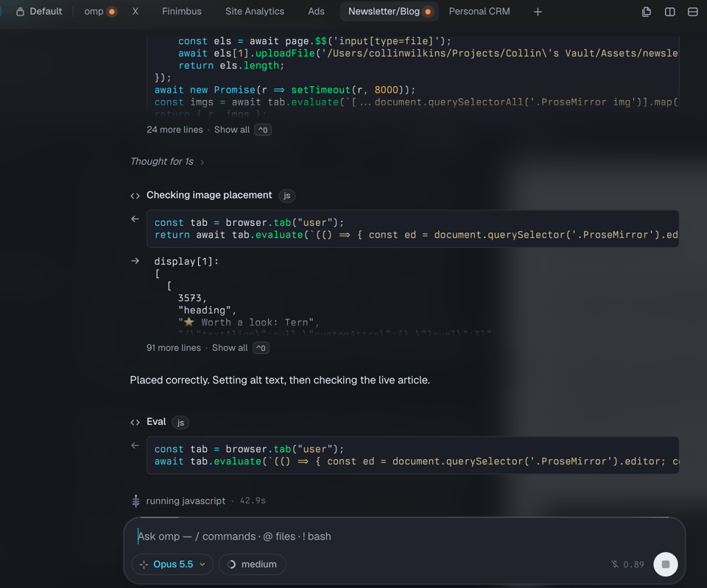This screenshot has width=707, height=588.
Task: Click the '91 more lines' text
Action: [174, 348]
